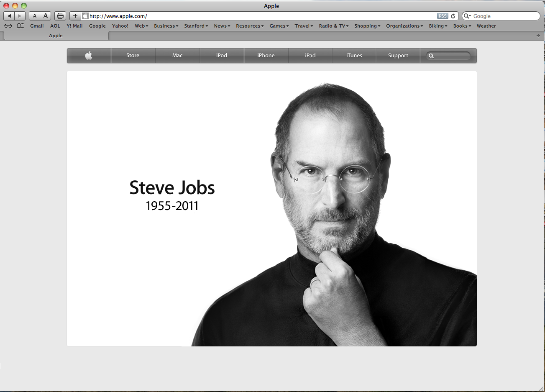Click the Apple logo in the site navigation
This screenshot has height=392, width=545.
tap(89, 56)
